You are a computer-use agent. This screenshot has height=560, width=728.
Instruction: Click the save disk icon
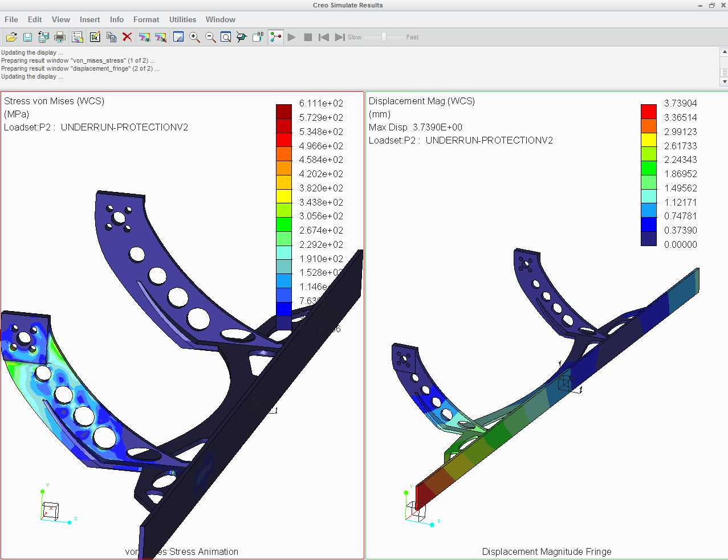point(27,37)
